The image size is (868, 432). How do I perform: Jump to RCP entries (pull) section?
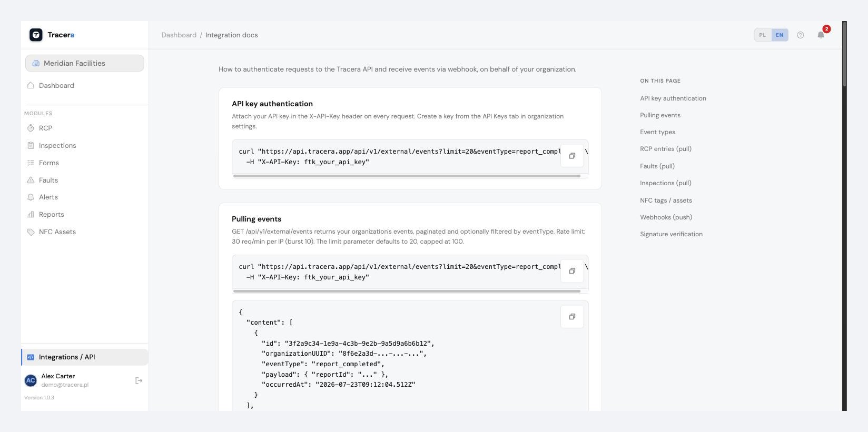click(x=666, y=149)
